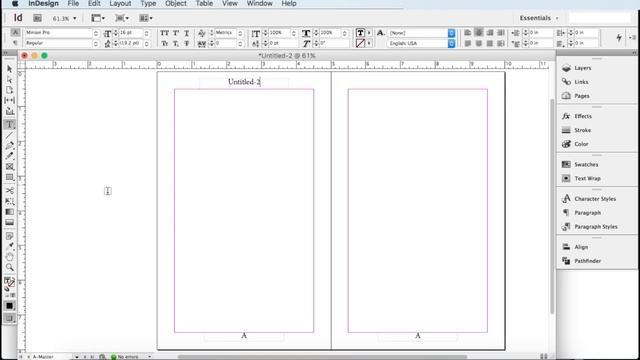The height and width of the screenshot is (360, 640).
Task: Open the Layout menu
Action: (x=120, y=4)
